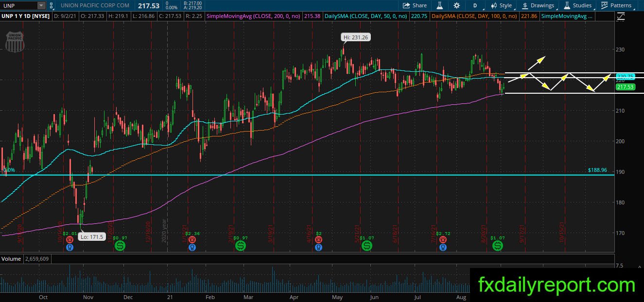
Task: Click the Share button
Action: click(x=415, y=5)
